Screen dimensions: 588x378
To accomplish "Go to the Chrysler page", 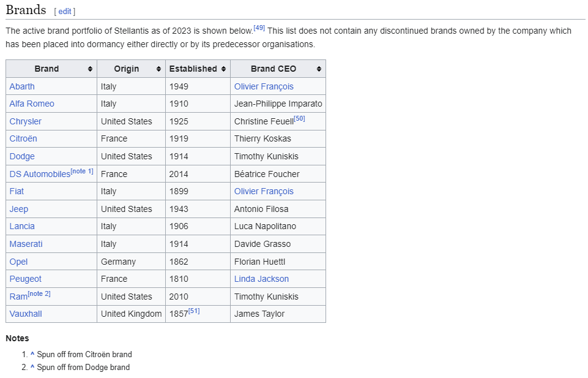I will 26,121.
